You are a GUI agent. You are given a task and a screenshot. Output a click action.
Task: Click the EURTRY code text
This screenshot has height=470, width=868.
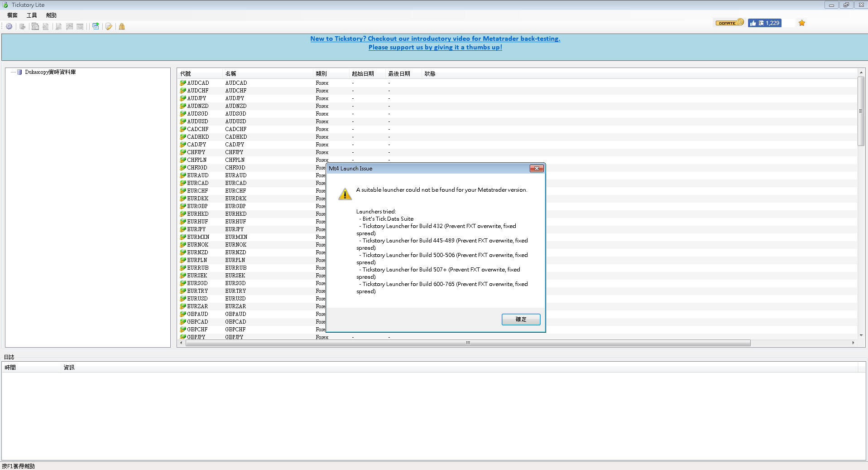point(197,291)
